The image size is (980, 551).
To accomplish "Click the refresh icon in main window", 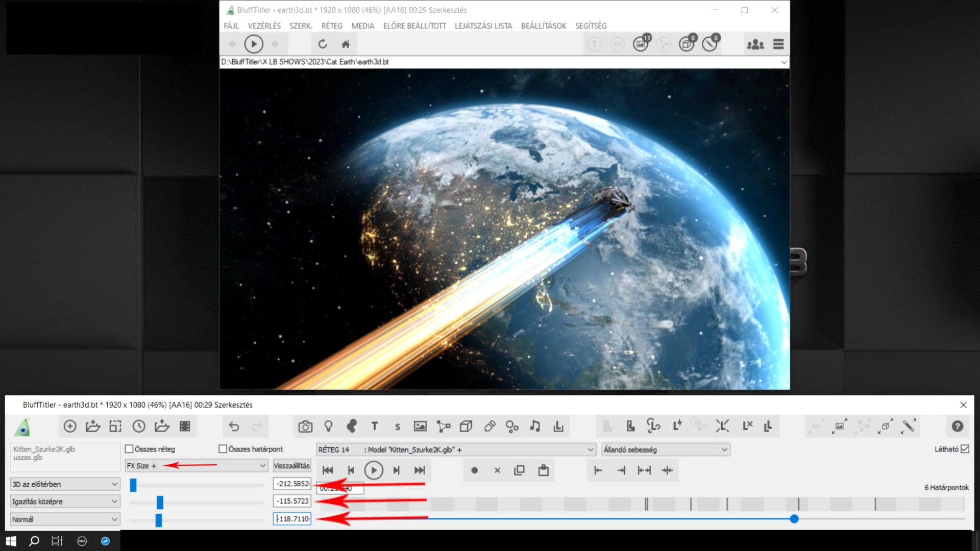I will [x=323, y=44].
